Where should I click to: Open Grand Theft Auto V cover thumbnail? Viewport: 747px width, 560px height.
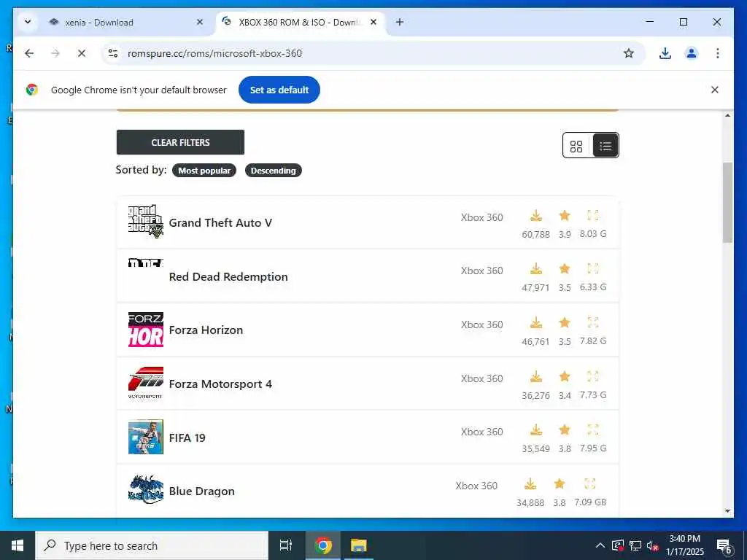pyautogui.click(x=146, y=222)
